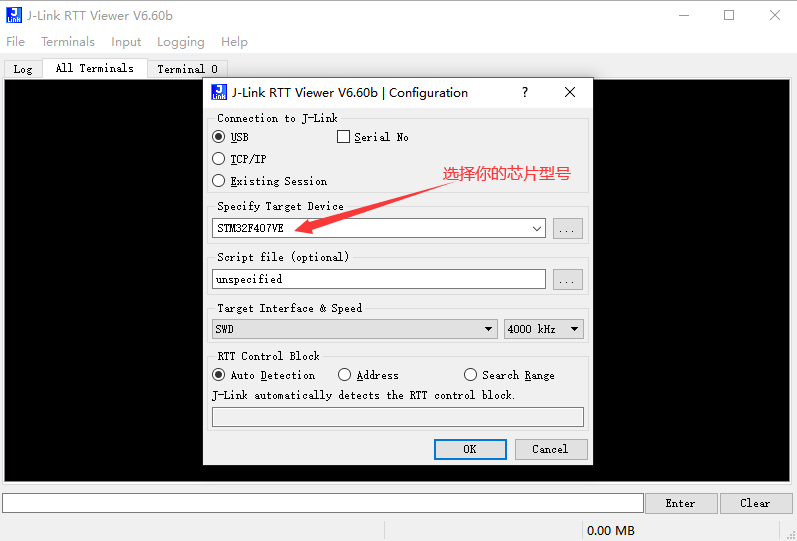Open the Input menu
This screenshot has width=797, height=541.
[x=126, y=42]
